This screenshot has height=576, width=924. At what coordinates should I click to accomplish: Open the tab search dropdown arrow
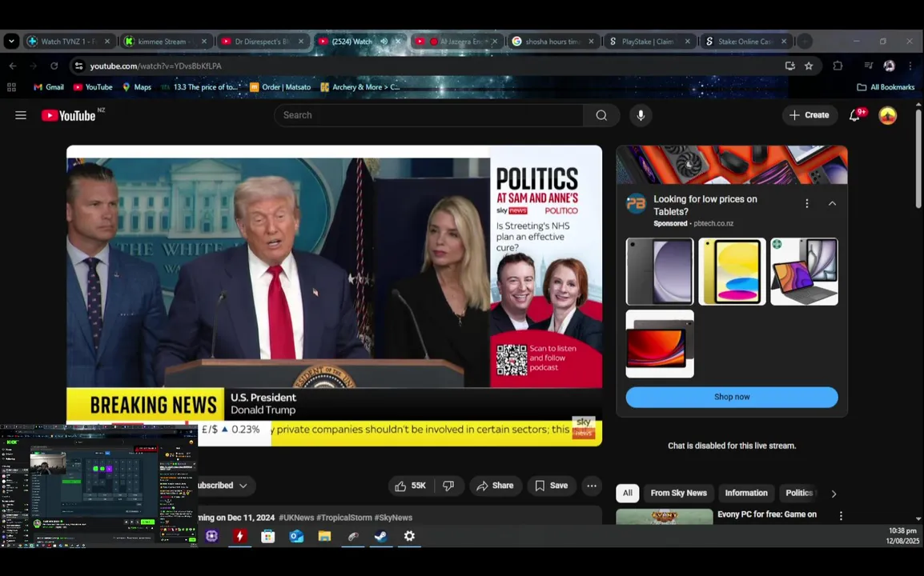pyautogui.click(x=11, y=42)
